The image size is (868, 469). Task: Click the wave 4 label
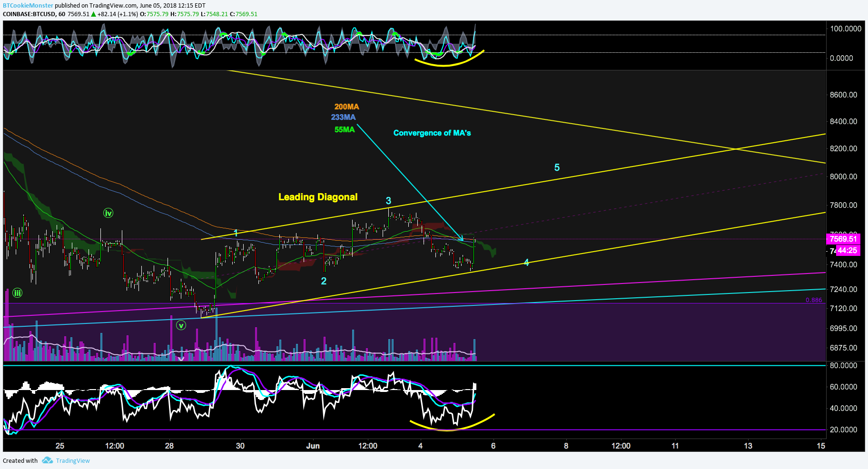pos(526,263)
